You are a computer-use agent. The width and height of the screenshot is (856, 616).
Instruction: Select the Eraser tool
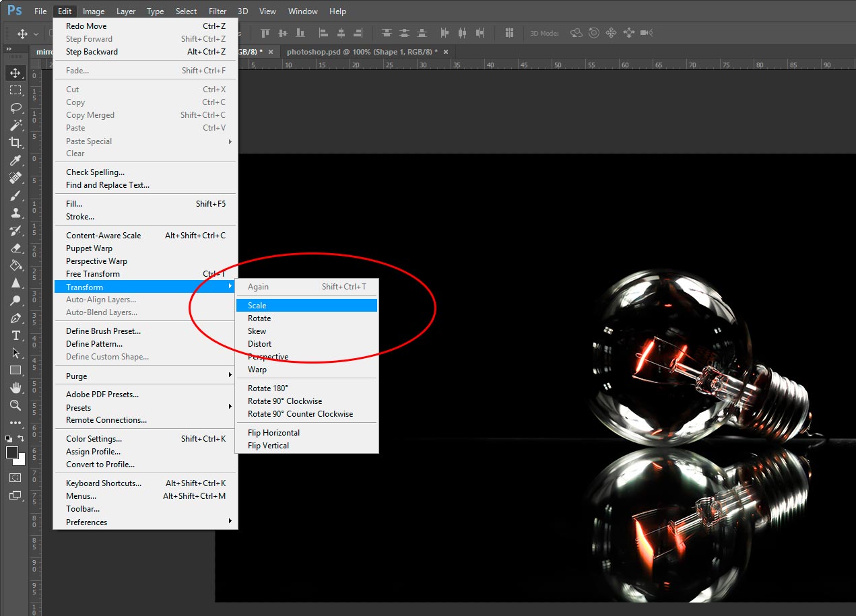point(15,248)
